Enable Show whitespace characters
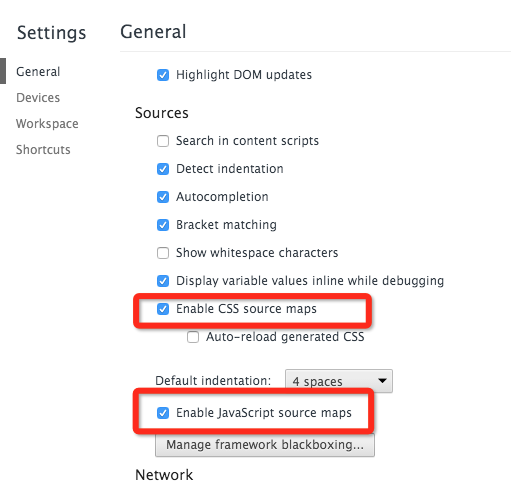 pos(163,253)
